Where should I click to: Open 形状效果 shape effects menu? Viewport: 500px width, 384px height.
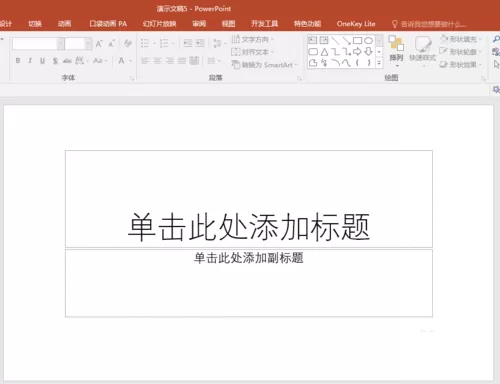461,65
